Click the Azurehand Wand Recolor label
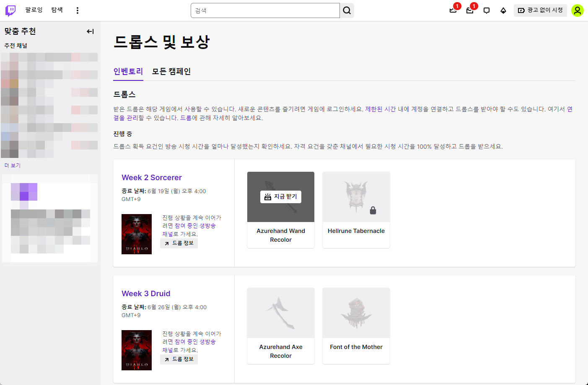This screenshot has height=385, width=588. (281, 235)
